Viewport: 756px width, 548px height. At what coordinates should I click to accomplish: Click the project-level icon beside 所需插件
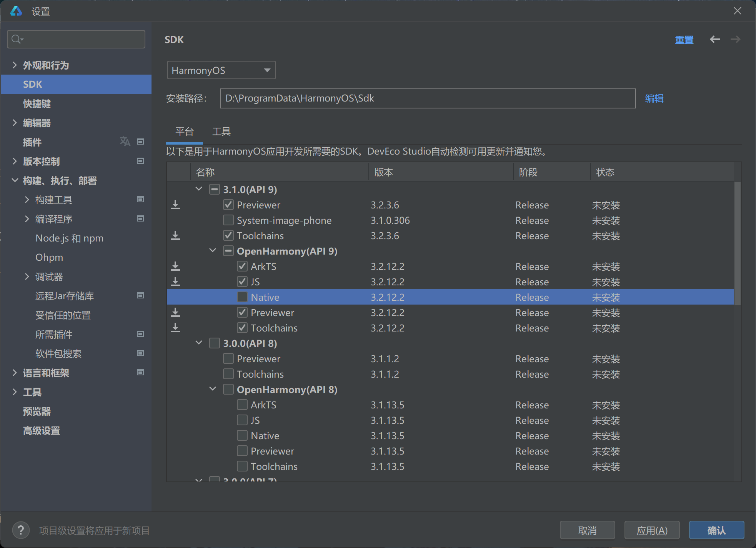tap(140, 334)
